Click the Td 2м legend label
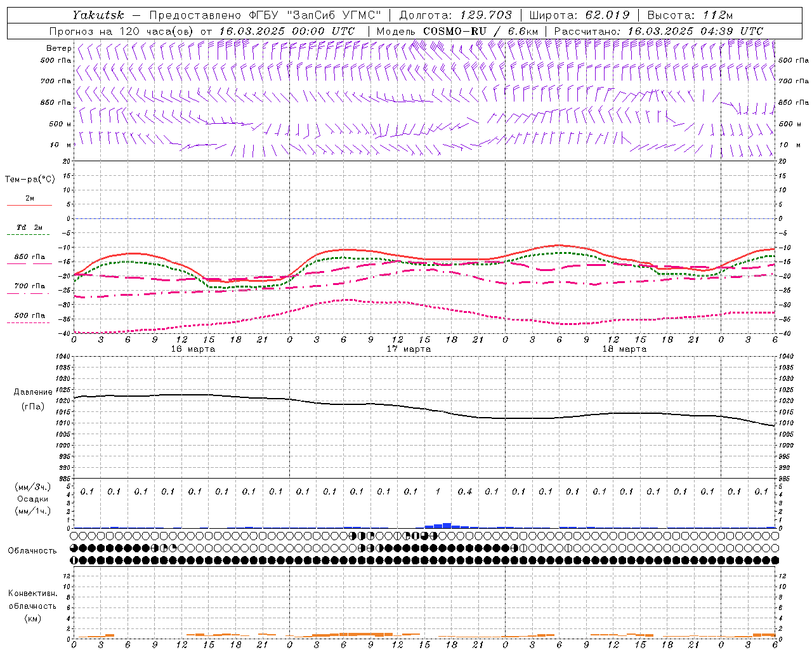 coord(29,227)
